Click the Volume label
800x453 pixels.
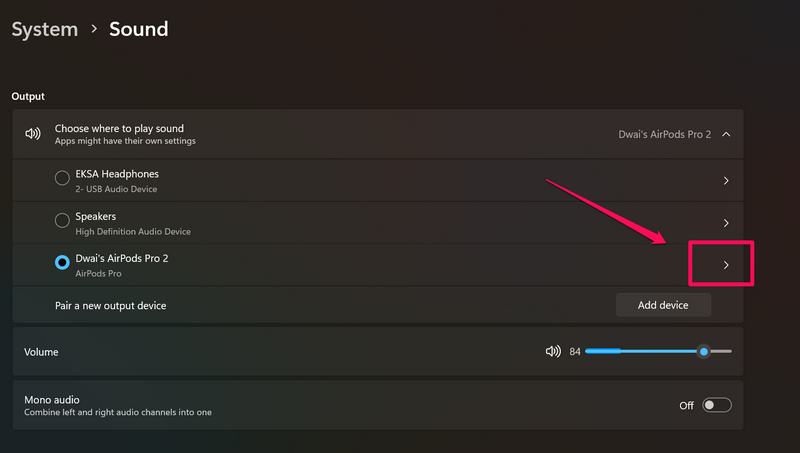(x=41, y=352)
